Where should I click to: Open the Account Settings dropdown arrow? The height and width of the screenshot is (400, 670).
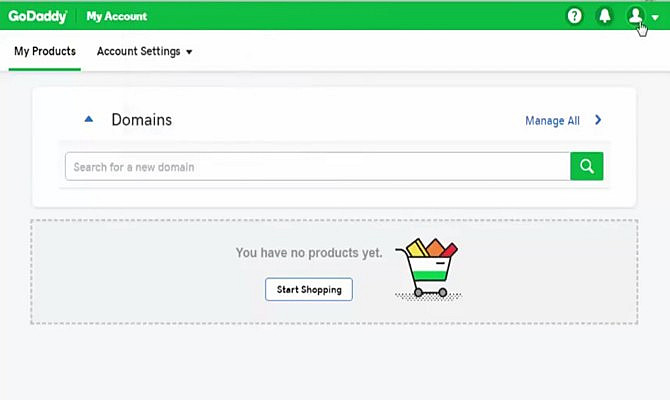coord(189,52)
